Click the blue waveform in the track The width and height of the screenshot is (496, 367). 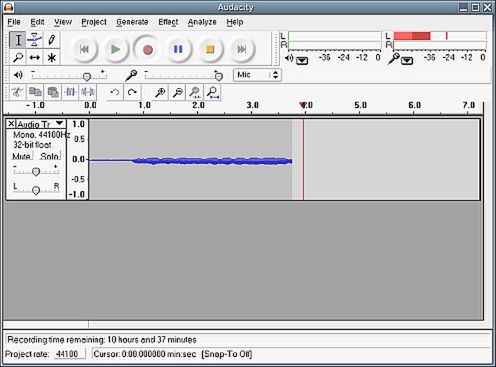coord(211,161)
